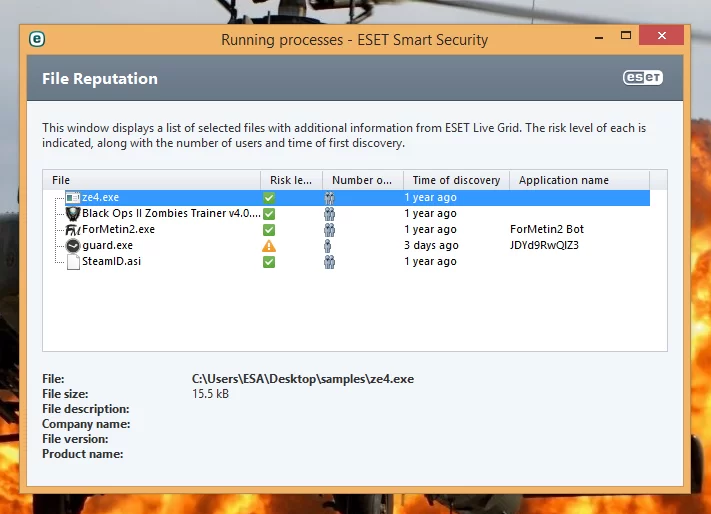Screen dimensions: 711x514
Task: Click '3 days ago' discovery time for guard.exe
Action: pos(431,245)
